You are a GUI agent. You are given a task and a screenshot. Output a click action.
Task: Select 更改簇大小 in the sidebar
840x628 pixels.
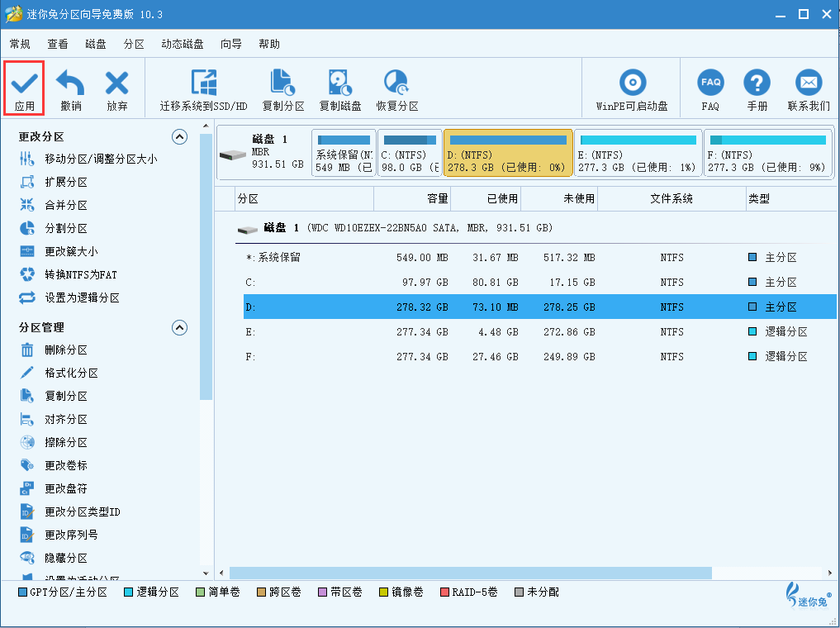59,251
